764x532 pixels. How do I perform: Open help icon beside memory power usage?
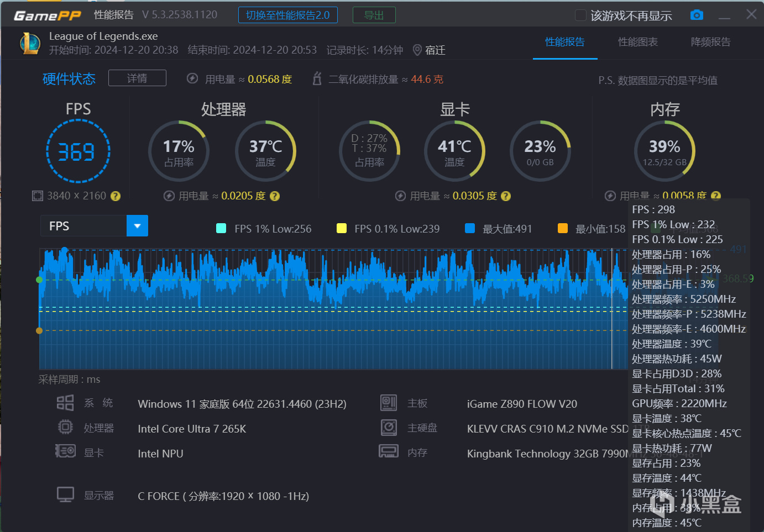point(716,196)
